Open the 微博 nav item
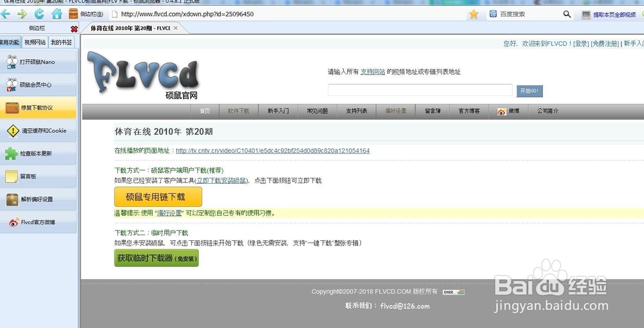The image size is (644, 328). click(x=509, y=111)
